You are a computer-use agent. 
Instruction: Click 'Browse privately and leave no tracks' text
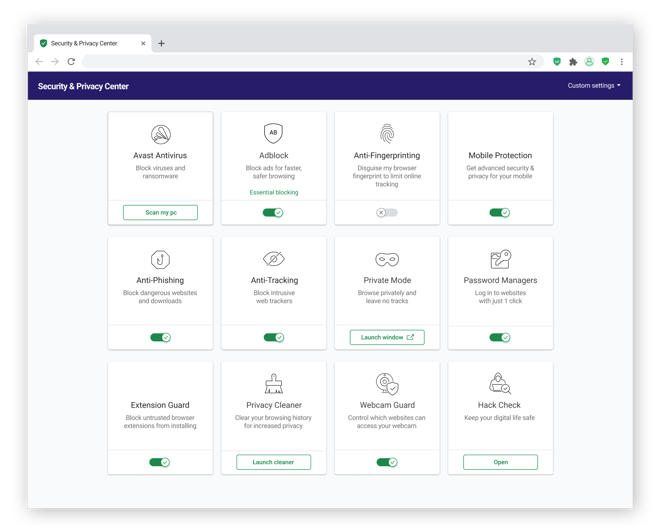pos(387,297)
